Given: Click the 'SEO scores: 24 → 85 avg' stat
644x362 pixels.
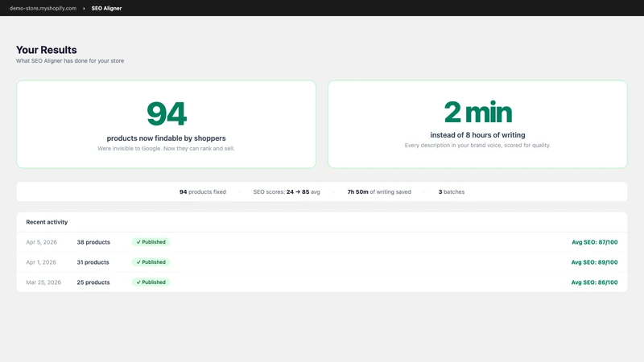Looking at the screenshot, I should (x=287, y=191).
